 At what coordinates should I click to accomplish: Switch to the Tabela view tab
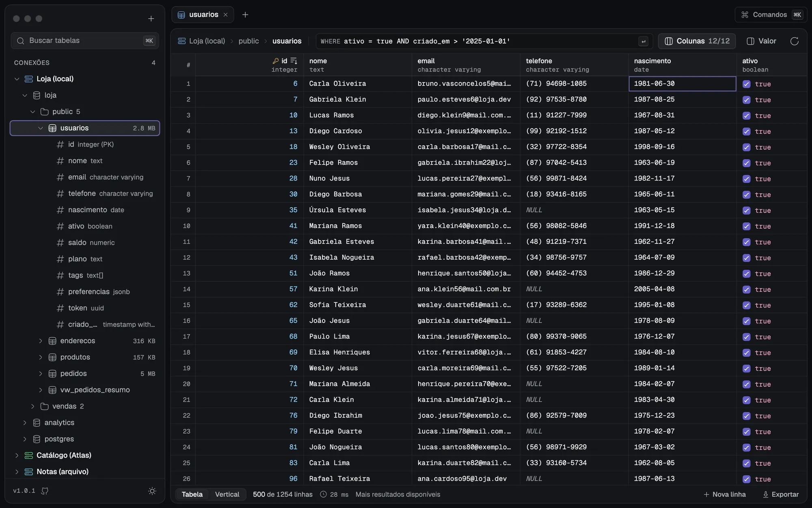click(192, 494)
